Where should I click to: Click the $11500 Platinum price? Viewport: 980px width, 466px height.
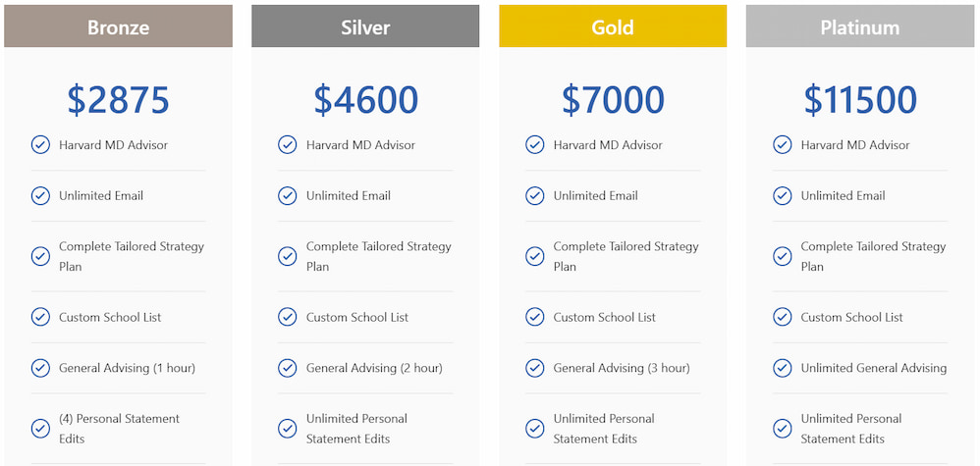point(860,100)
